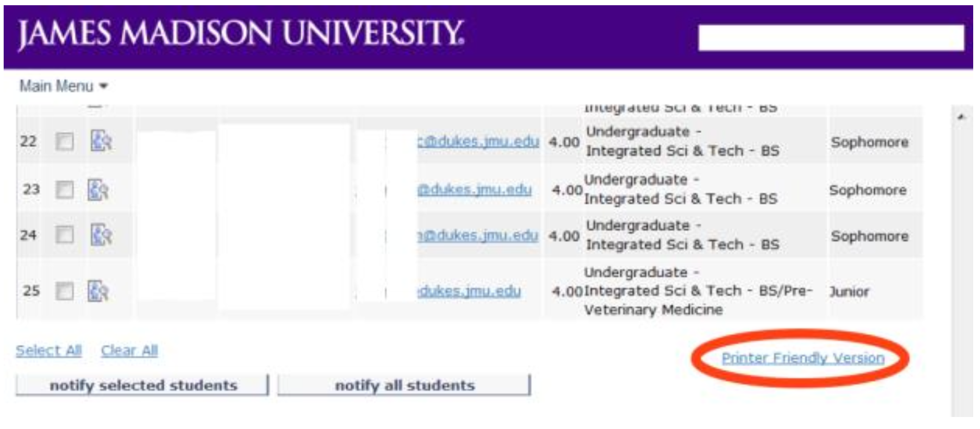Select the Junior level text in row 25
The height and width of the screenshot is (429, 980).
pos(849,291)
